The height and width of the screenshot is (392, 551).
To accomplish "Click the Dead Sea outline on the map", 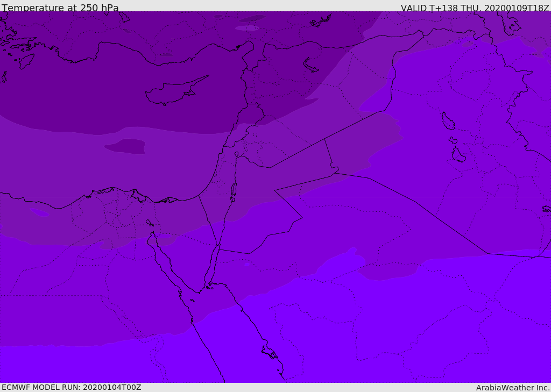I will (234, 192).
